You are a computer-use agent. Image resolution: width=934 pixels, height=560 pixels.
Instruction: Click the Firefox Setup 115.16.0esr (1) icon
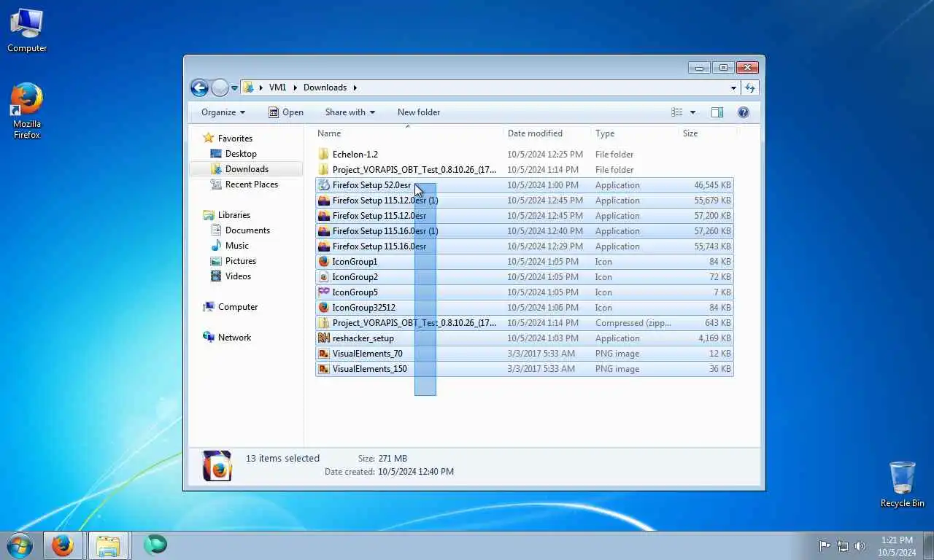pos(324,231)
